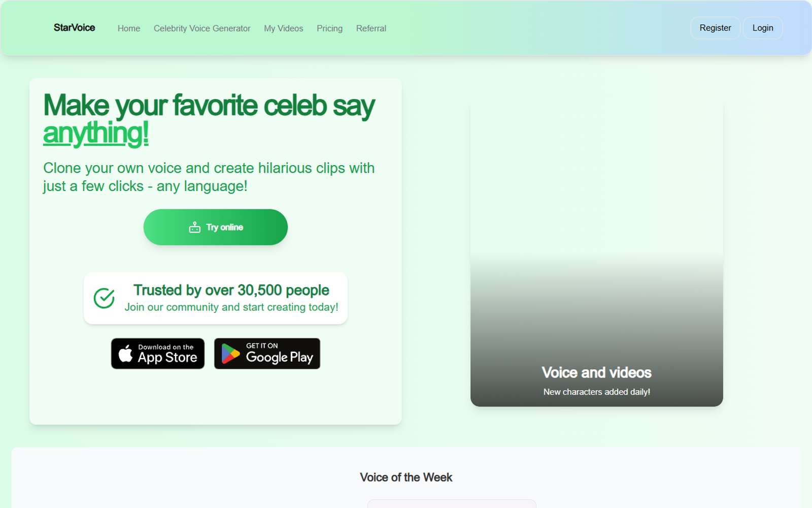Image resolution: width=812 pixels, height=508 pixels.
Task: Open the Download on the App Store badge
Action: click(158, 354)
